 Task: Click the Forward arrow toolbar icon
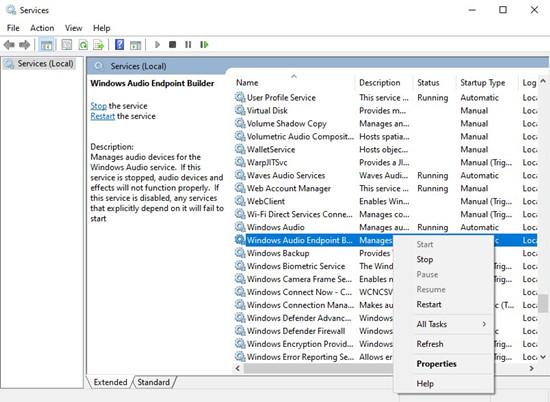(x=25, y=45)
